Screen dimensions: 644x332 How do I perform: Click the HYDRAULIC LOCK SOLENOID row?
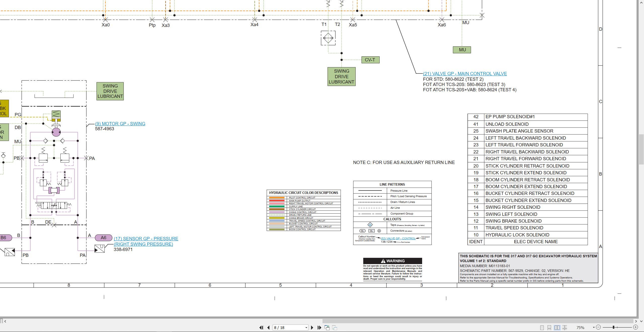pyautogui.click(x=528, y=235)
